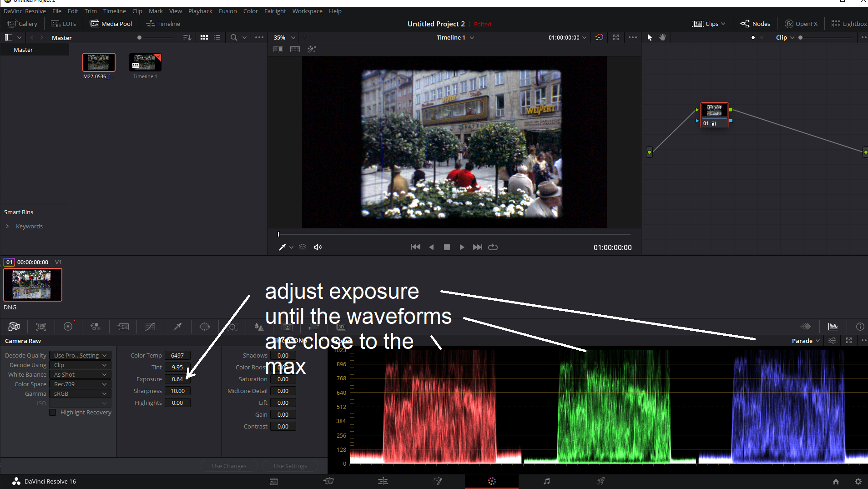Open the Lightbox view
Screen dimensions: 868x489
[849, 24]
